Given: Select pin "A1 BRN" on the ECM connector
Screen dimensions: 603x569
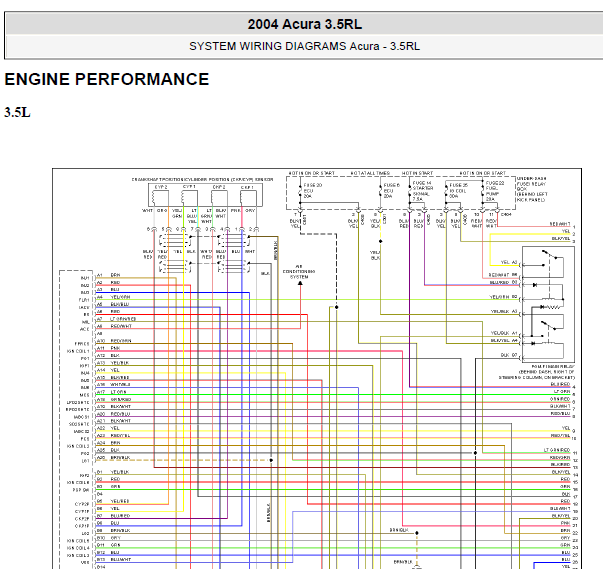Looking at the screenshot, I should click(x=108, y=275).
